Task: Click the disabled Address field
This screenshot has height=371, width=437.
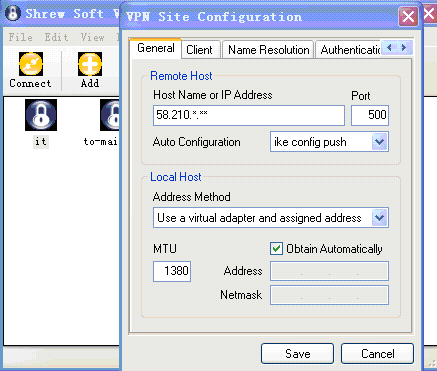Action: coord(329,271)
